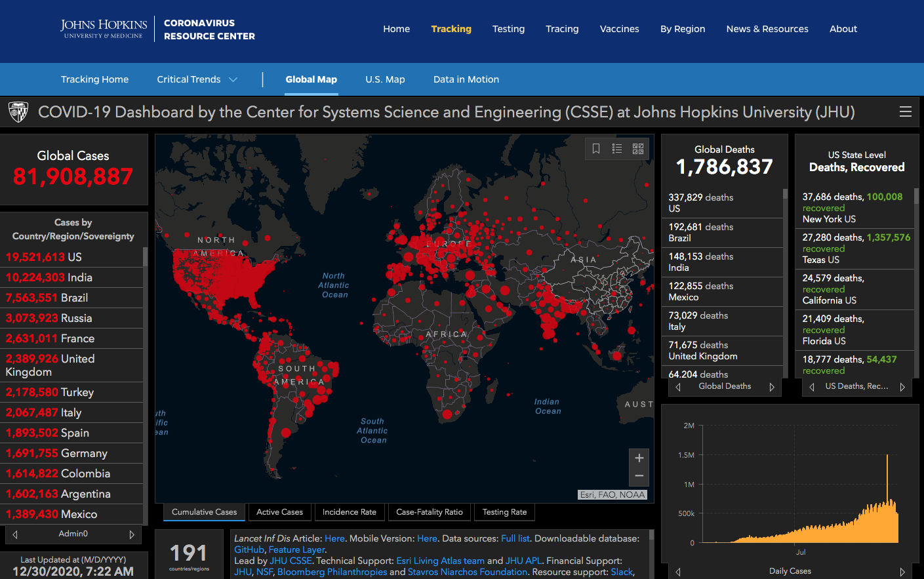Zoom in on the map
The height and width of the screenshot is (579, 924).
pos(639,458)
